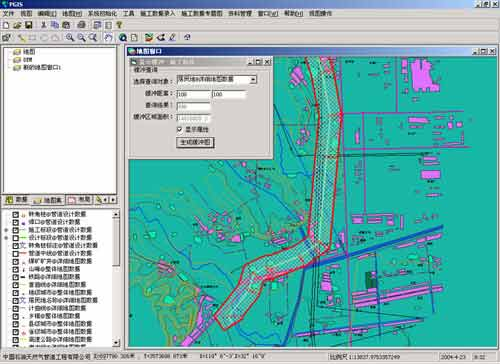Click the 生成缓冲图 button

[195, 142]
